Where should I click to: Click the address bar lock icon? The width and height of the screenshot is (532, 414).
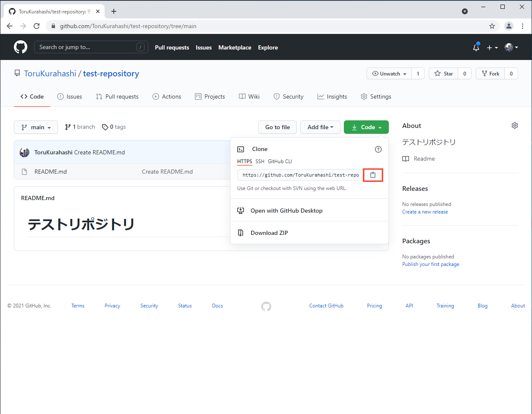click(53, 26)
